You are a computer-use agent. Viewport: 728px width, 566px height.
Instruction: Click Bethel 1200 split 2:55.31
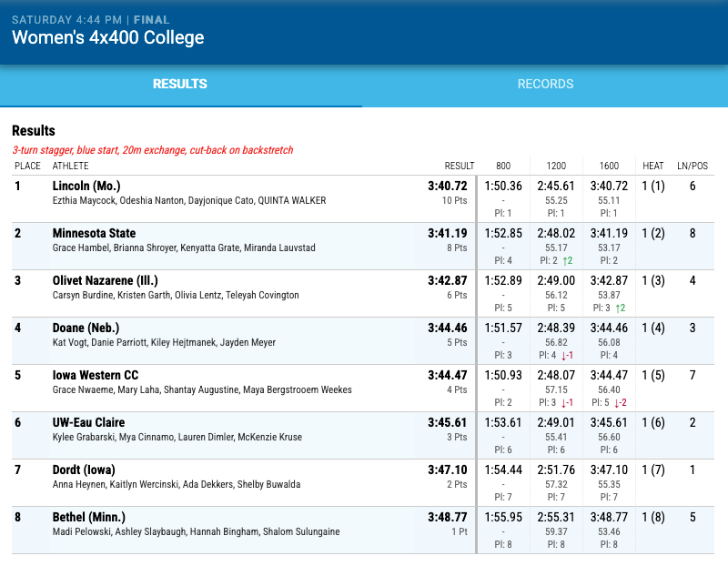[x=556, y=518]
